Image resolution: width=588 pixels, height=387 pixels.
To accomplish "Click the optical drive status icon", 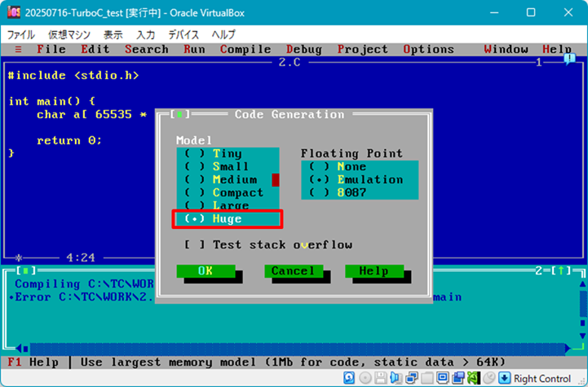I will pos(365,378).
